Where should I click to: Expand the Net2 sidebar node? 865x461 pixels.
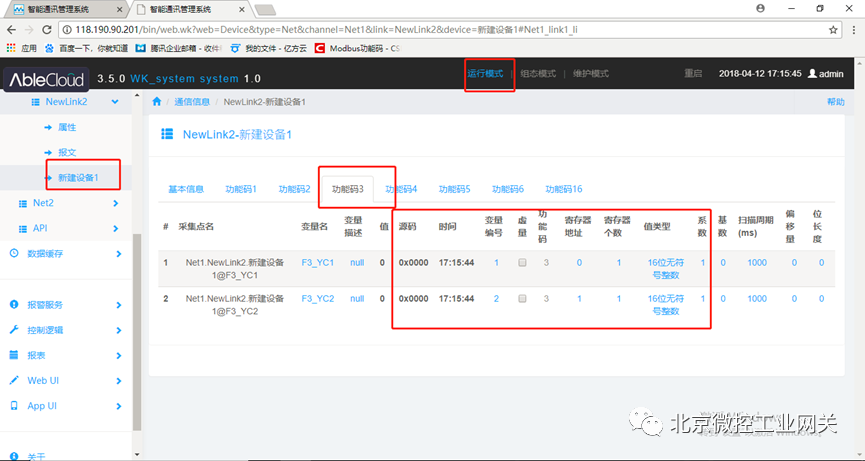point(117,204)
